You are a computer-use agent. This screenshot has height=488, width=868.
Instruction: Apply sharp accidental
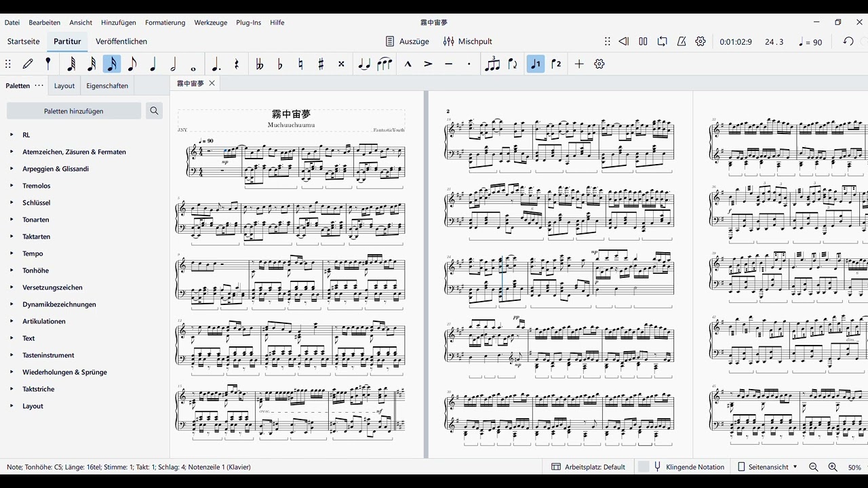coord(321,64)
